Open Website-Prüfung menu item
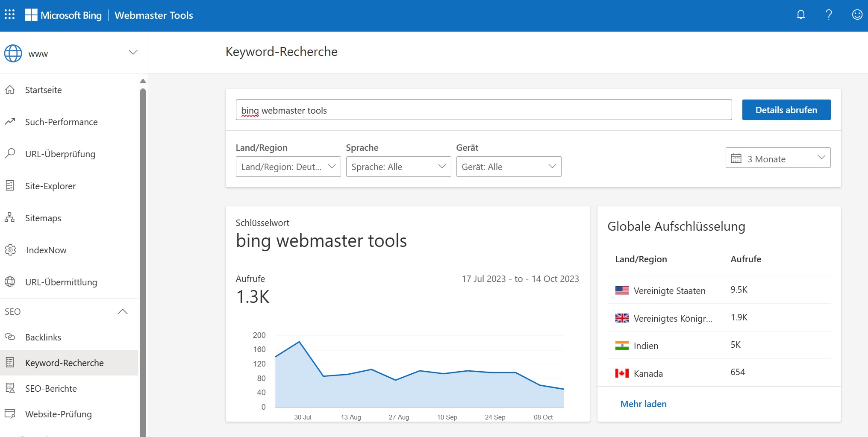 point(69,414)
